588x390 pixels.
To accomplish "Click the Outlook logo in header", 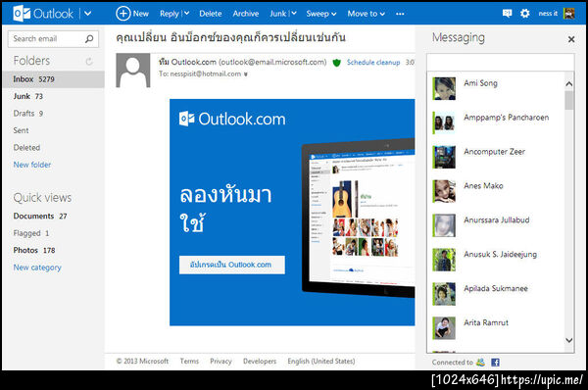I will click(x=43, y=14).
